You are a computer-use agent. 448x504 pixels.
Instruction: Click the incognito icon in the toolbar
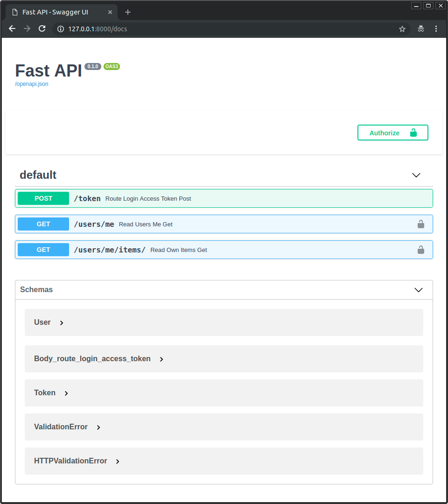coord(420,29)
